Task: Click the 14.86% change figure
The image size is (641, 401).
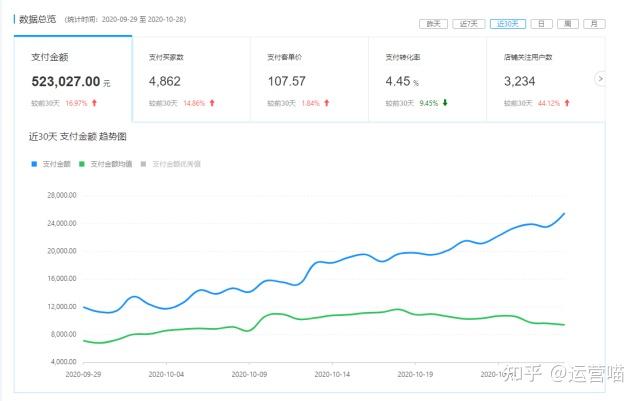Action: point(194,103)
